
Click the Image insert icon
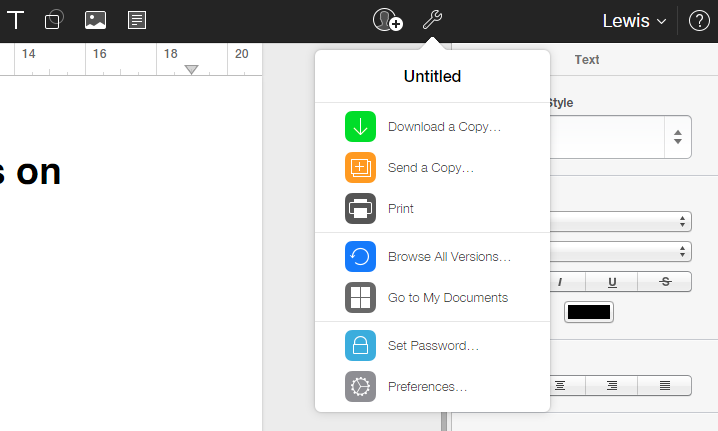(x=96, y=20)
